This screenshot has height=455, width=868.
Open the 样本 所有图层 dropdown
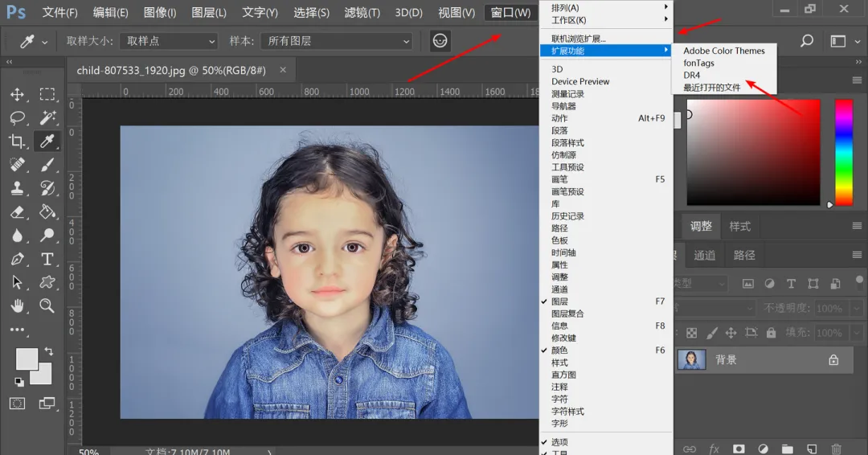coord(337,41)
